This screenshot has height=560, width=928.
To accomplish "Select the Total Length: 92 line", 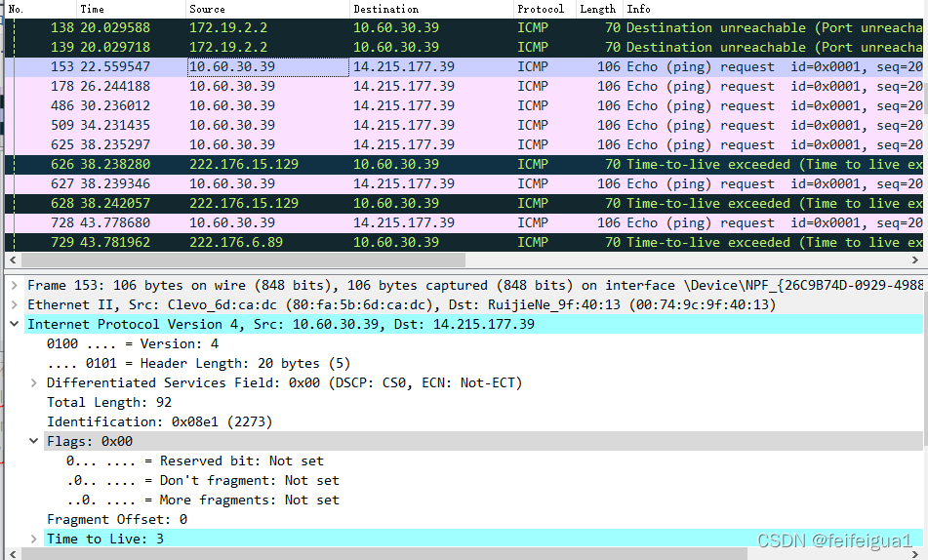I will pyautogui.click(x=109, y=403).
